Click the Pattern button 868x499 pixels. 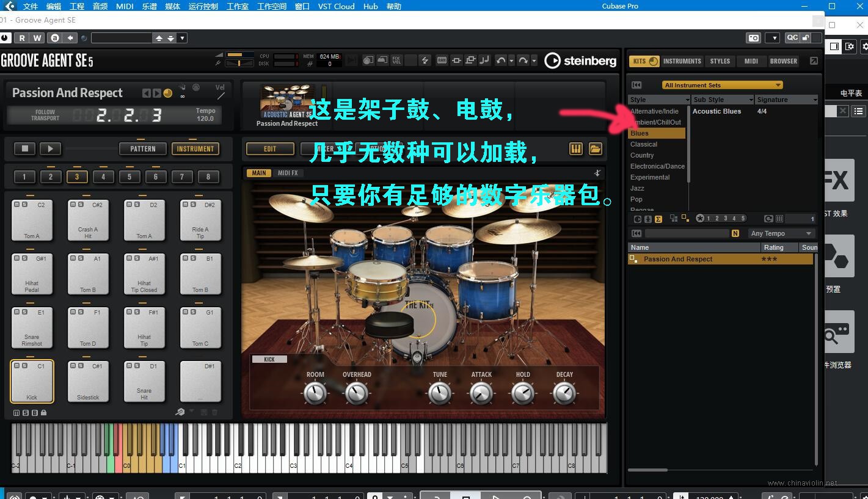click(142, 148)
